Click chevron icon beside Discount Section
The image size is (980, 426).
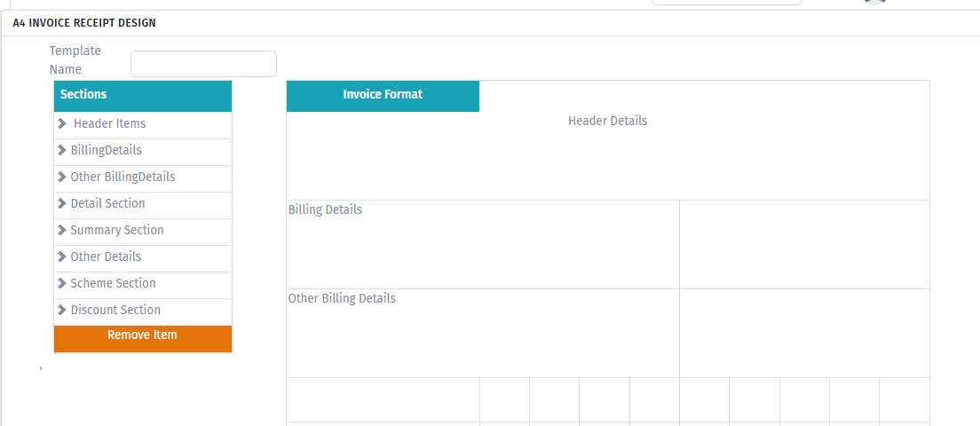tap(62, 310)
